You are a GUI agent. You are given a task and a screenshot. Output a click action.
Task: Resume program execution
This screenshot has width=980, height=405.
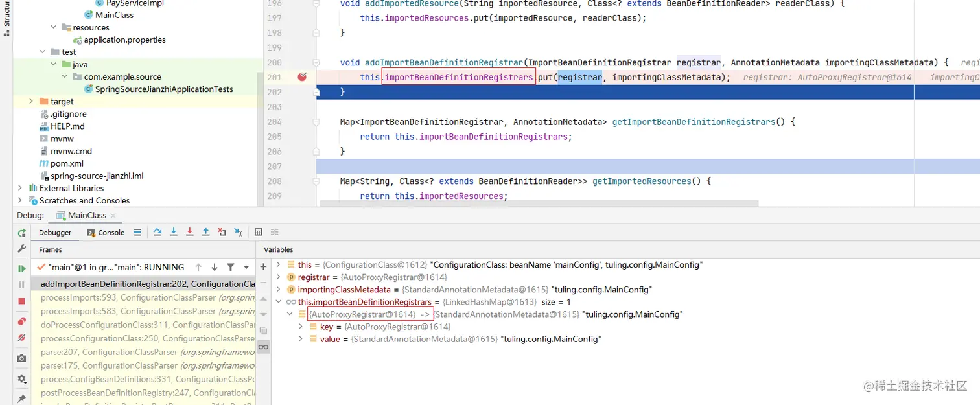coord(22,268)
